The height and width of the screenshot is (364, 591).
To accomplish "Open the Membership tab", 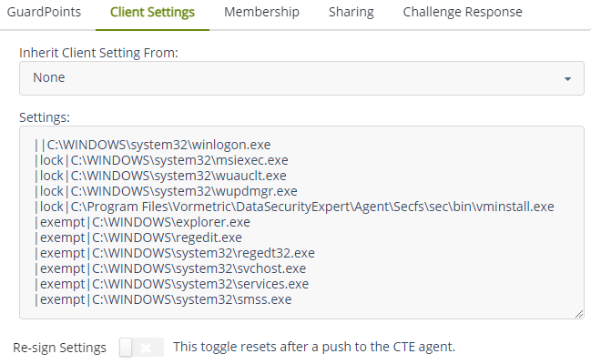I will pyautogui.click(x=261, y=13).
